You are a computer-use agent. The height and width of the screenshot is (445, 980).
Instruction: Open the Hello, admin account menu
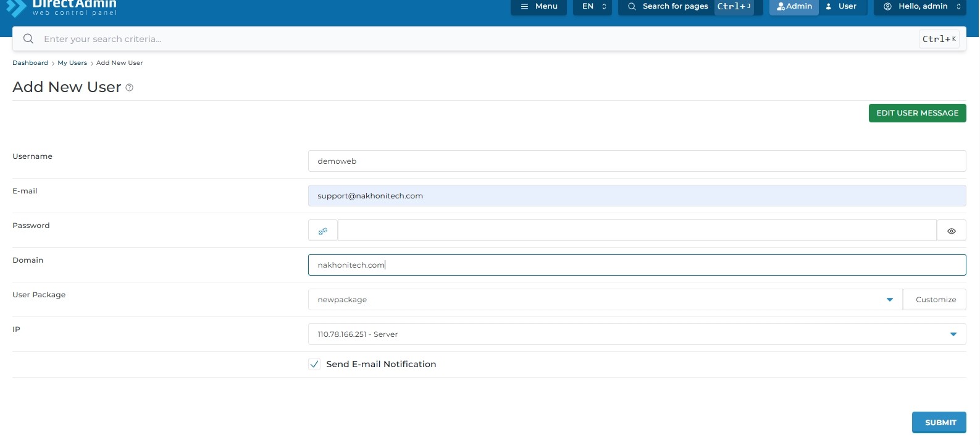click(x=922, y=6)
